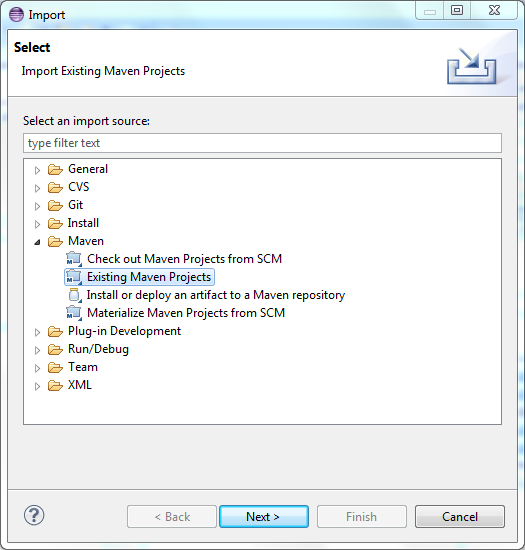Click the General folder icon
525x550 pixels.
[55, 169]
